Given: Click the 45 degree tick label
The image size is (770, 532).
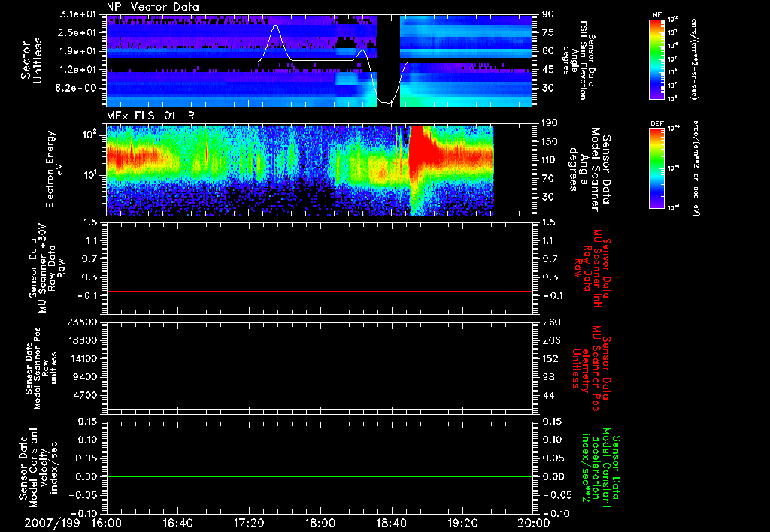Looking at the screenshot, I should click(547, 70).
